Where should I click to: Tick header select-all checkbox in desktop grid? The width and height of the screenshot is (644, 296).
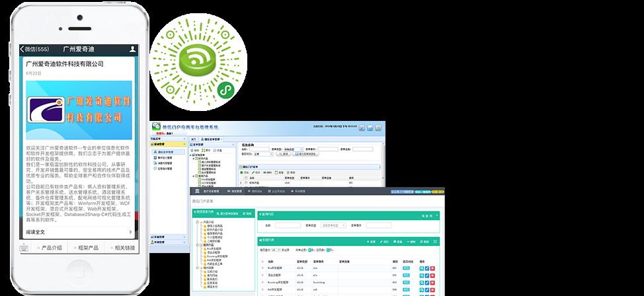tap(245, 178)
